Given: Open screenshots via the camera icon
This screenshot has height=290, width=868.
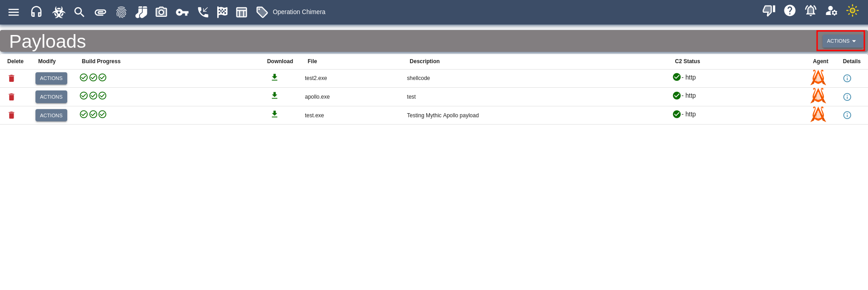Looking at the screenshot, I should point(161,12).
